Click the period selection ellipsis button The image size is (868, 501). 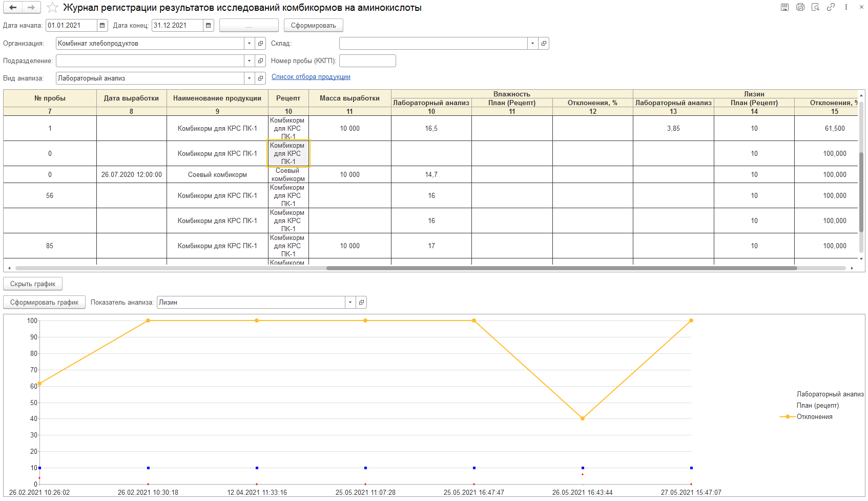point(249,26)
